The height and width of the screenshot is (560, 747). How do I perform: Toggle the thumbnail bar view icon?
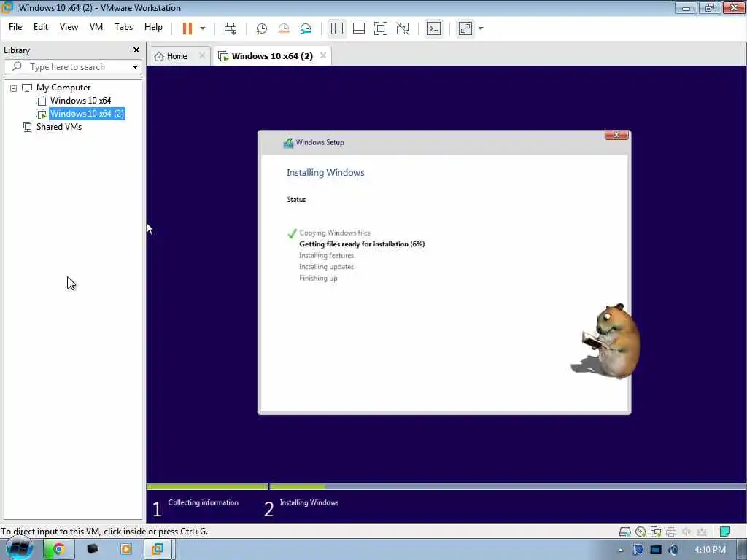point(359,28)
